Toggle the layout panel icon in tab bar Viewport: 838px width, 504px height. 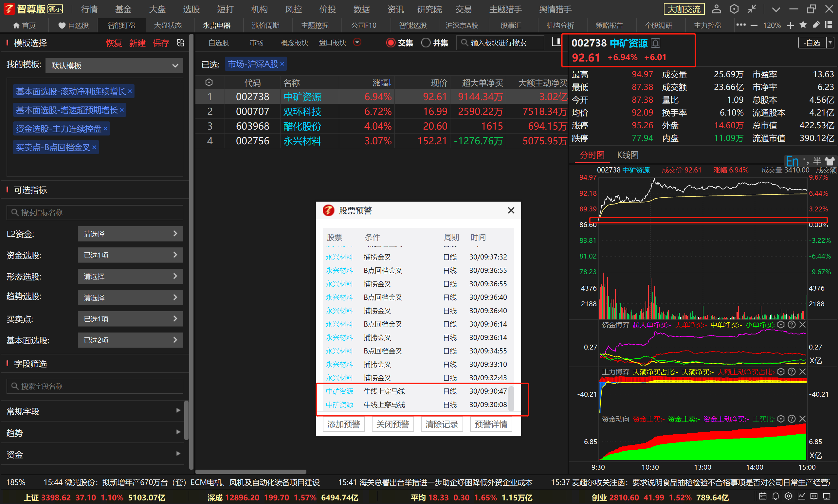829,25
